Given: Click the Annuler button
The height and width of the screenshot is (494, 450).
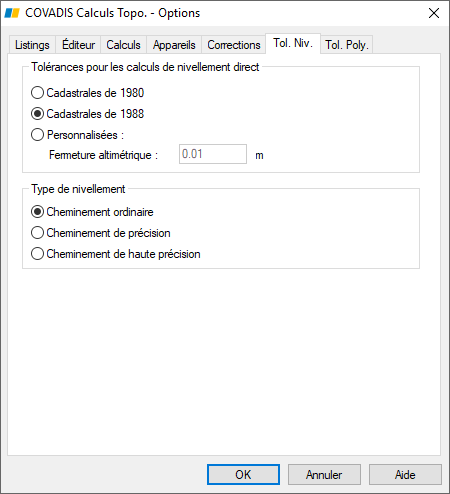Looking at the screenshot, I should point(324,474).
